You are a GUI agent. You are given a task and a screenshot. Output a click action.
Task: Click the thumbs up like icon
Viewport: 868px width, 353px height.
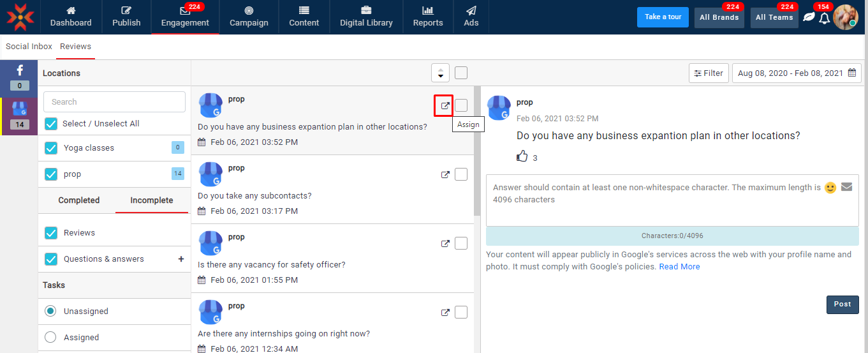pos(522,156)
